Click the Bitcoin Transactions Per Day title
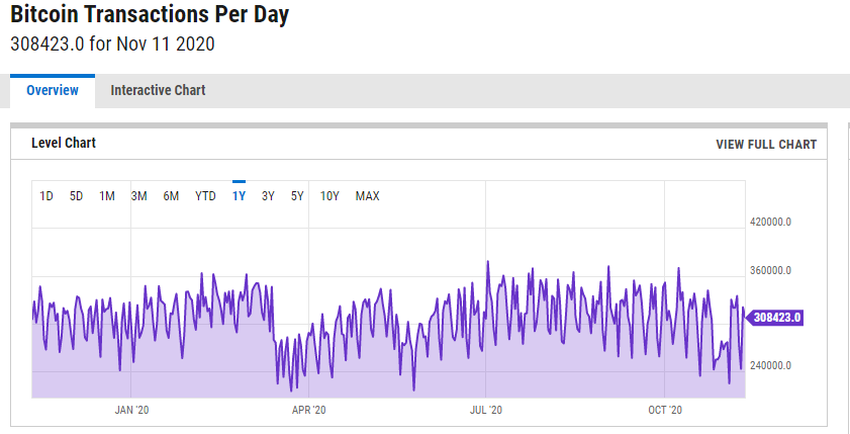 click(x=150, y=15)
